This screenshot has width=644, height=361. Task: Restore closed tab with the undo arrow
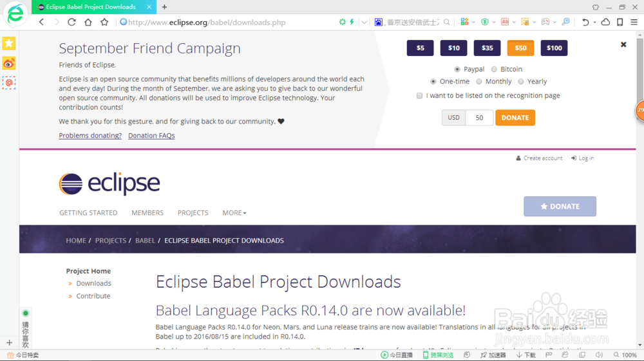[585, 22]
